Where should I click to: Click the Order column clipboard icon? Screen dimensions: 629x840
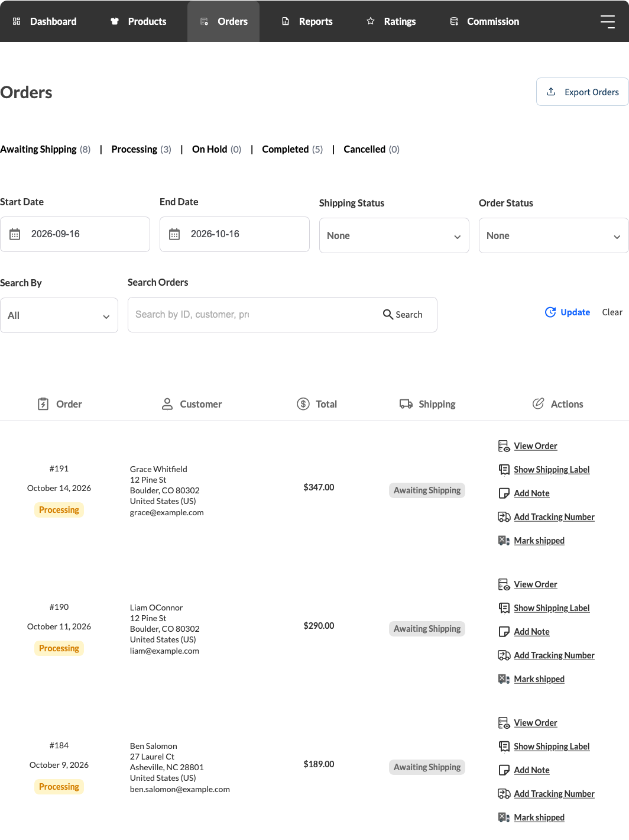pos(43,404)
